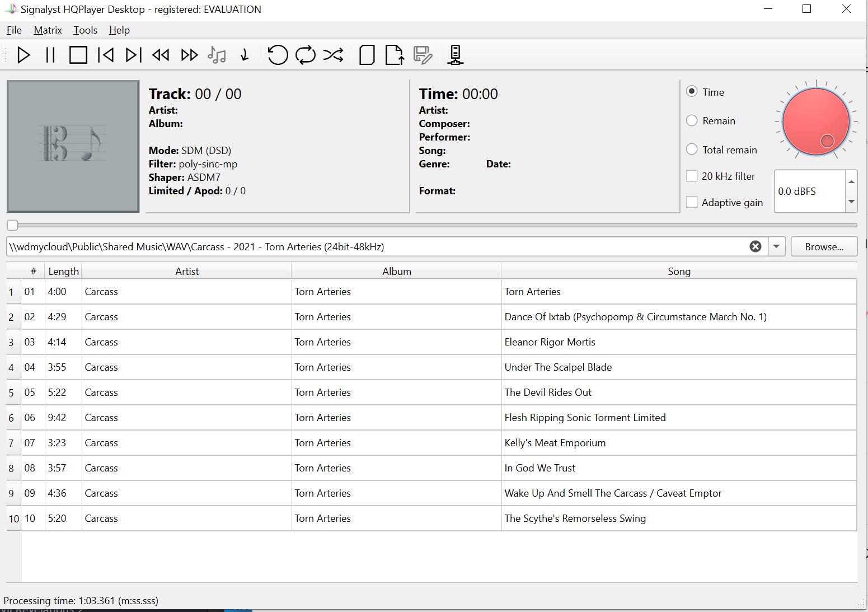Click the Album 'Torn Arteries' cell in row 10
Viewport: 868px width, 612px height.
point(397,518)
